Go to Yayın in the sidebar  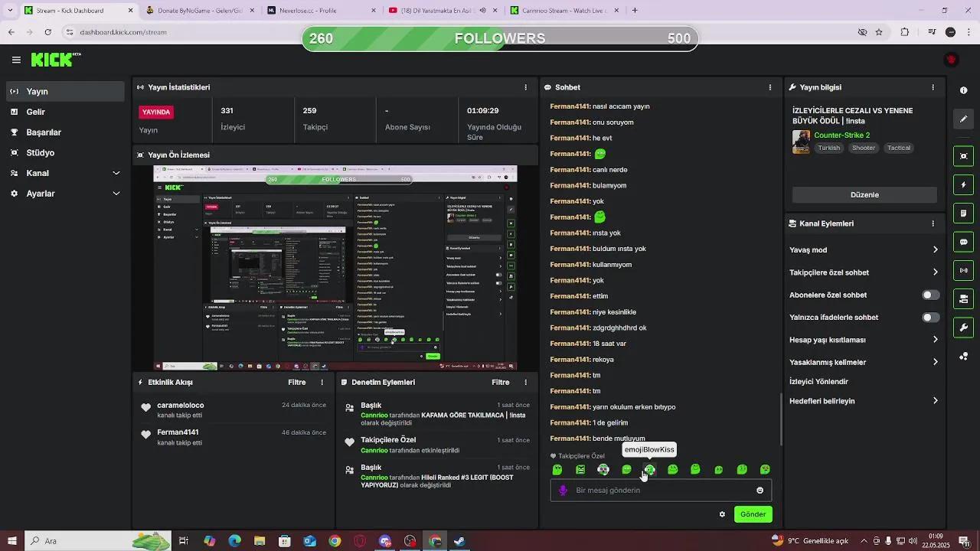click(x=65, y=91)
